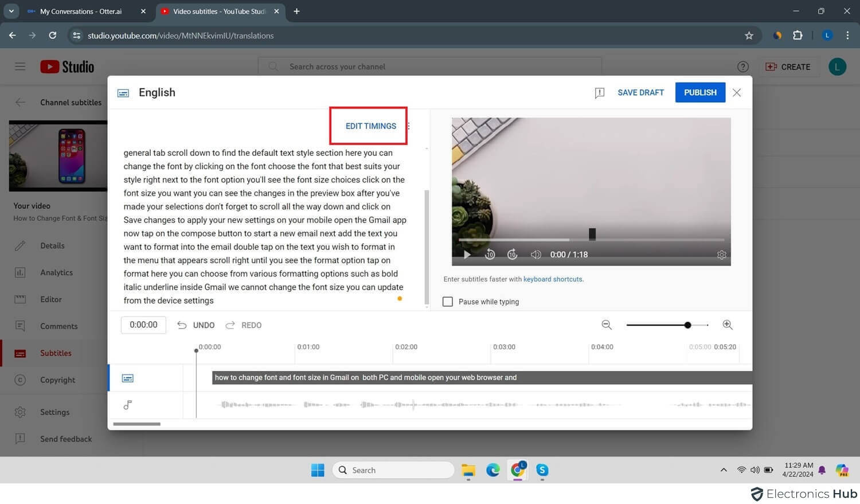860x504 pixels.
Task: Play the video preview
Action: coord(467,255)
